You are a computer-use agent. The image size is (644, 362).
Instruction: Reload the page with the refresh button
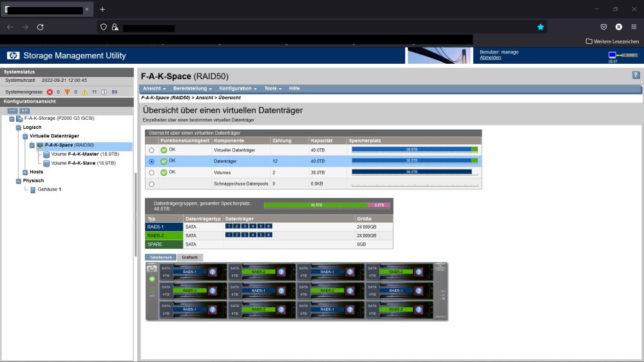(x=40, y=27)
